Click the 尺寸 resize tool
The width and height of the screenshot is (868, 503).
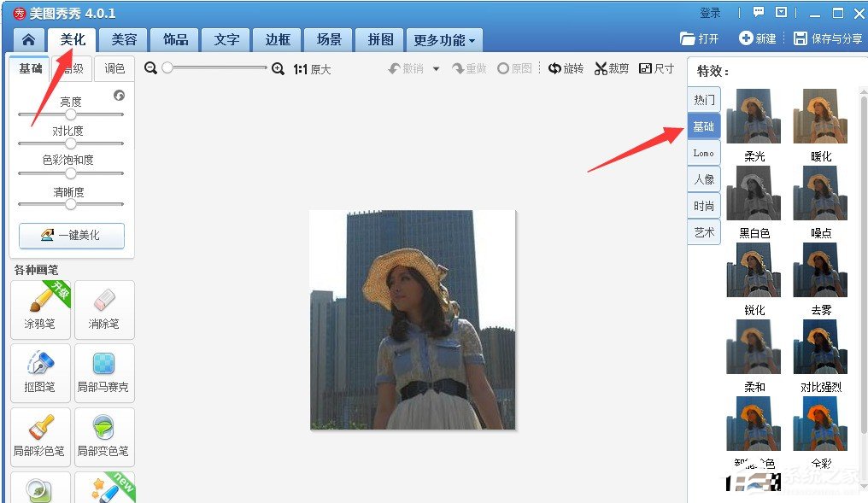tap(656, 68)
